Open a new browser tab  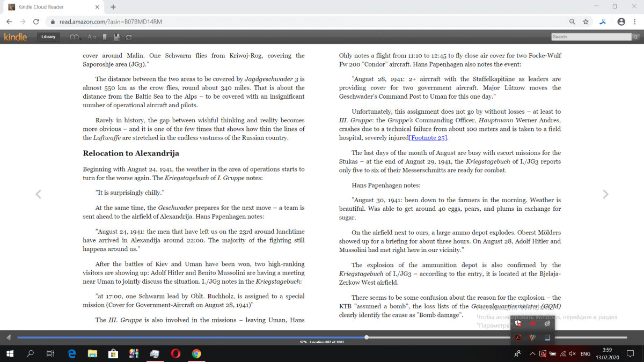click(x=113, y=7)
